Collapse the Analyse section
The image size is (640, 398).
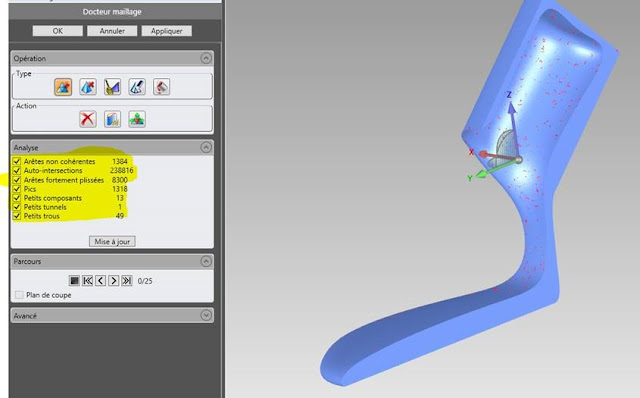coord(206,147)
